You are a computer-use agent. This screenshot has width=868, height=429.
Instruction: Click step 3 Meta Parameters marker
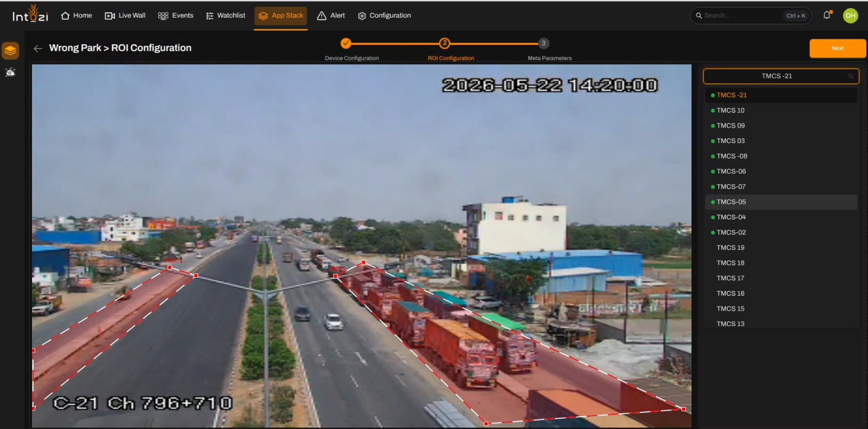click(x=543, y=43)
